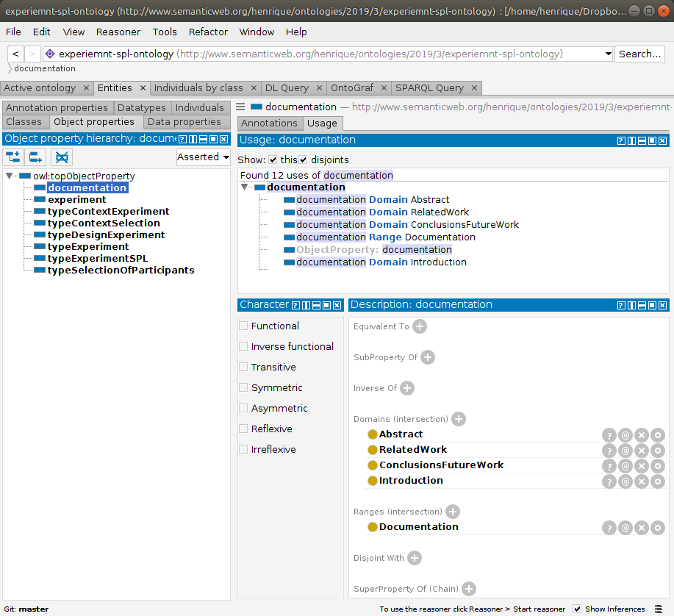Float the Object property hierarchy panel
The image size is (674, 616).
pos(214,139)
